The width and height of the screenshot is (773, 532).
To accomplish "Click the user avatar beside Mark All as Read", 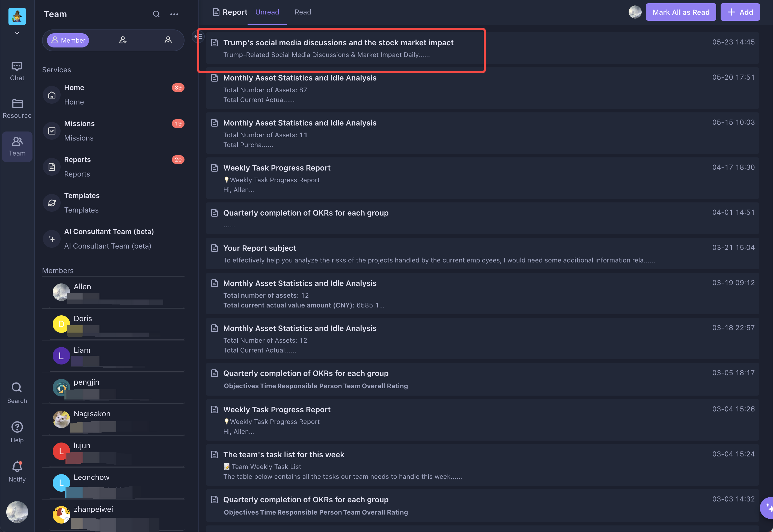I will coord(635,12).
